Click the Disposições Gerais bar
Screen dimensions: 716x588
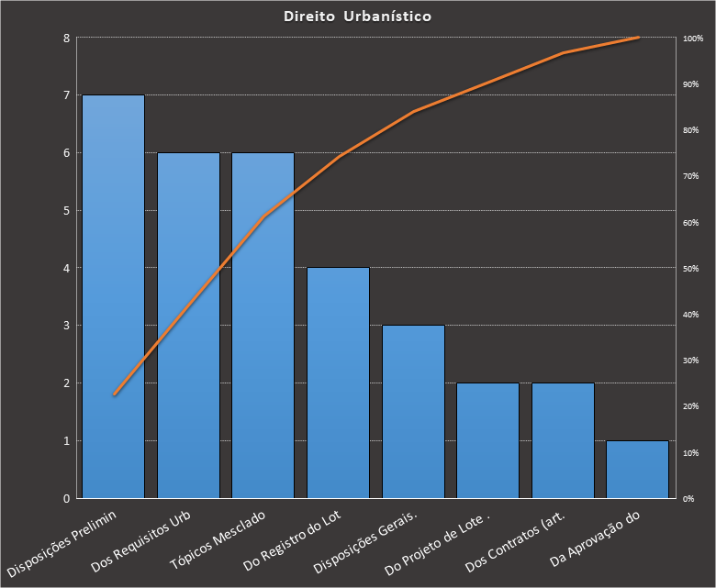[x=413, y=413]
